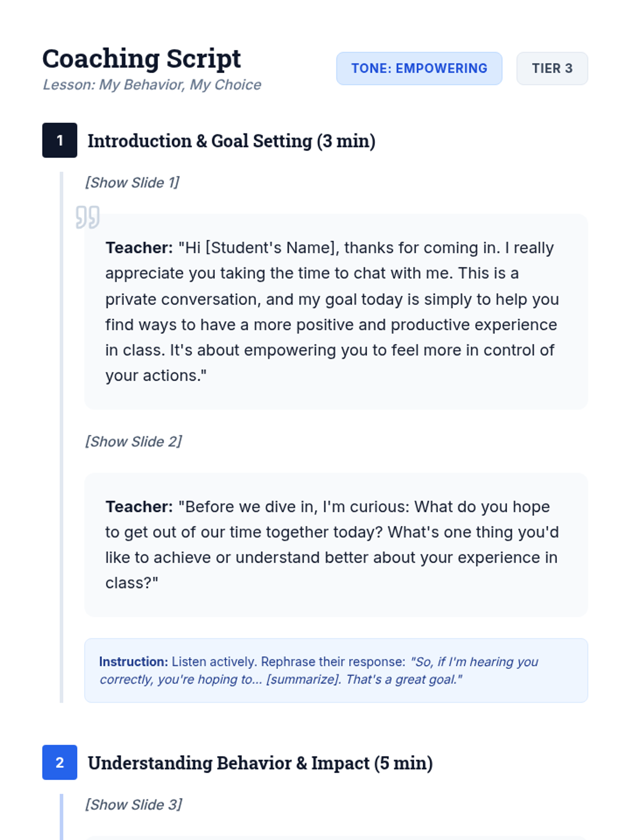The width and height of the screenshot is (630, 840).
Task: Click the TIER 3 badge
Action: (552, 68)
